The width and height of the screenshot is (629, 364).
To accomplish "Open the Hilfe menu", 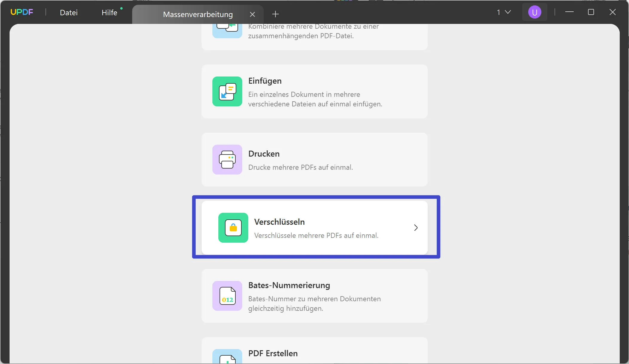I will (x=109, y=12).
